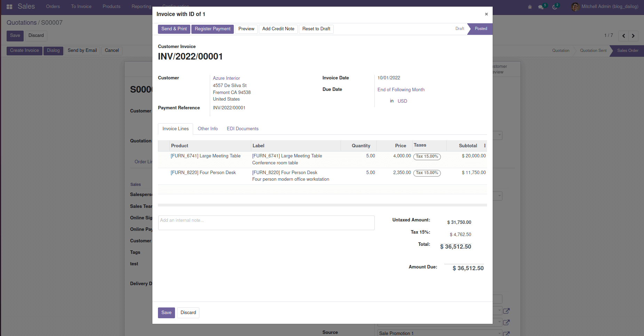
Task: Sort by Subtotal column header
Action: point(464,146)
